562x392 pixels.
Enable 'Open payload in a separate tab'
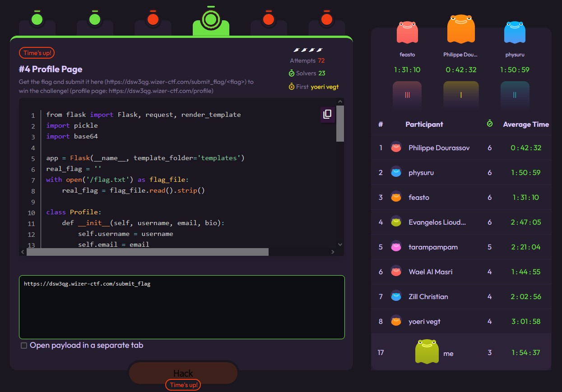(24, 345)
